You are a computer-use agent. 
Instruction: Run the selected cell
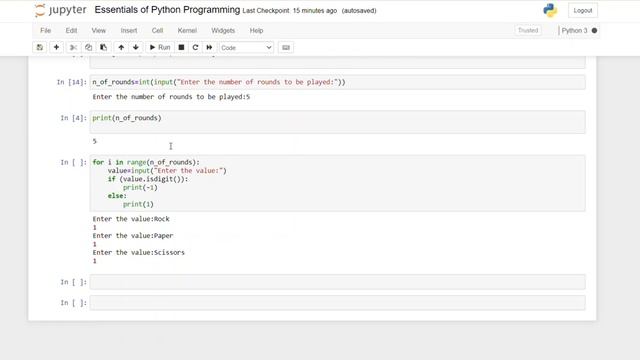160,47
